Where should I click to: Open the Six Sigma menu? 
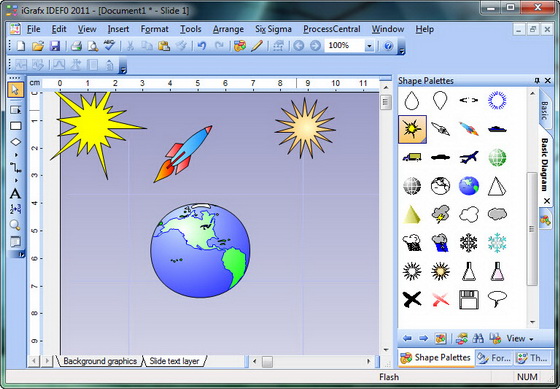(273, 29)
